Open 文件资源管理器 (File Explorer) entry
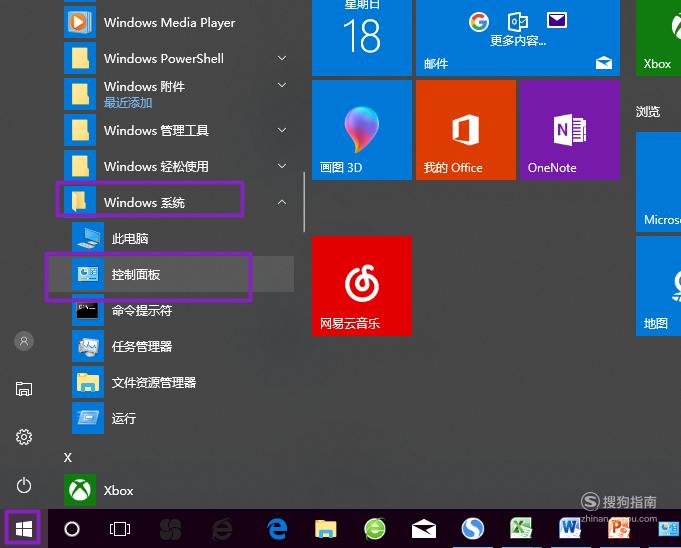The width and height of the screenshot is (681, 548). click(x=182, y=382)
